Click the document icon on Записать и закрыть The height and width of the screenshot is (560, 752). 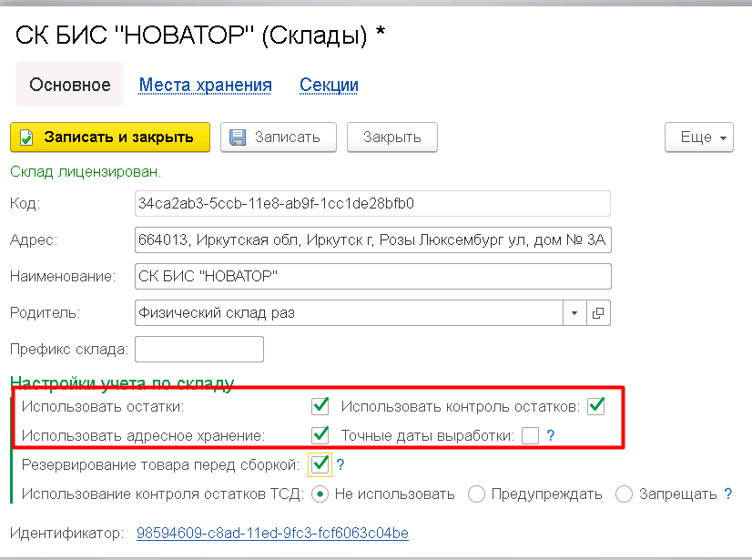coord(26,137)
